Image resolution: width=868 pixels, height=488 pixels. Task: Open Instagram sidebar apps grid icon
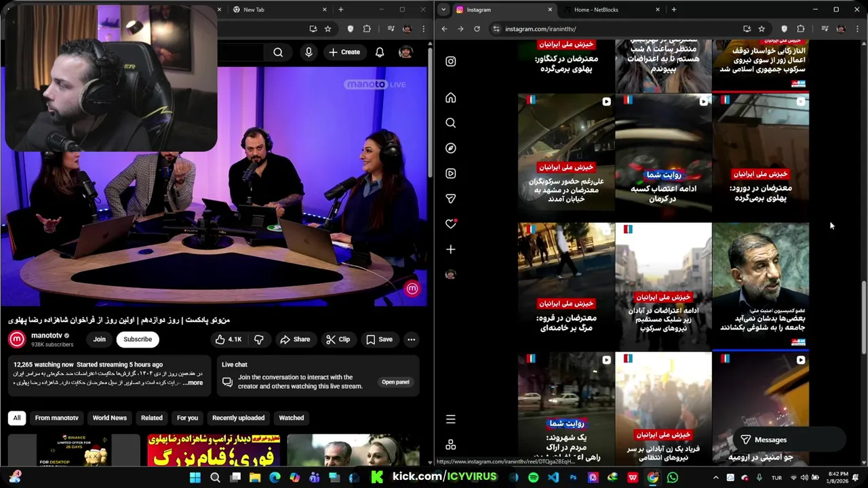451,445
